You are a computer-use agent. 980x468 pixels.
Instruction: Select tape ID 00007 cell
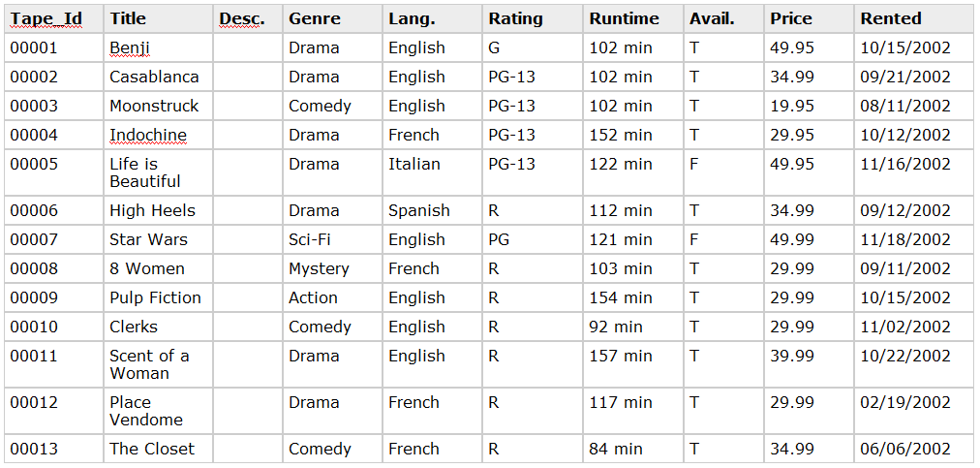tap(54, 239)
